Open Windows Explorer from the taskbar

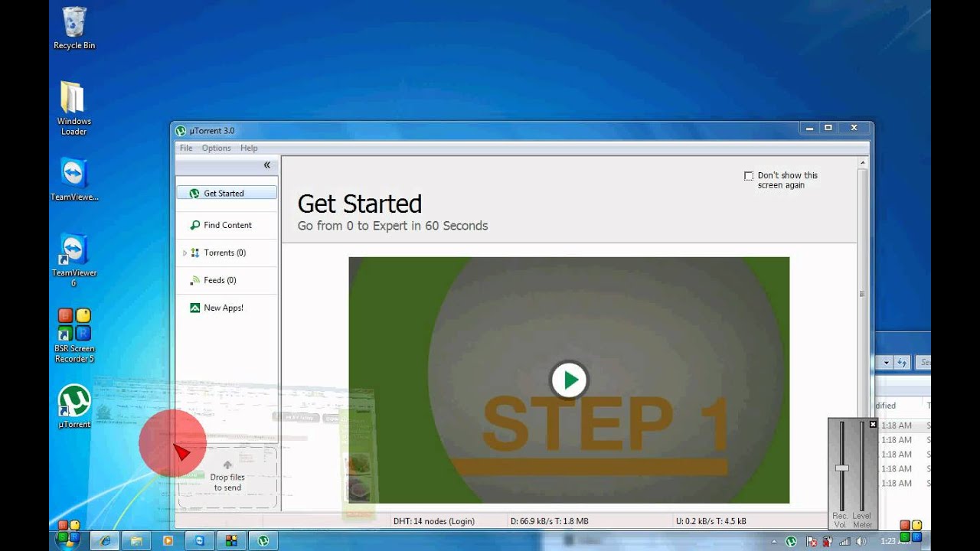136,540
